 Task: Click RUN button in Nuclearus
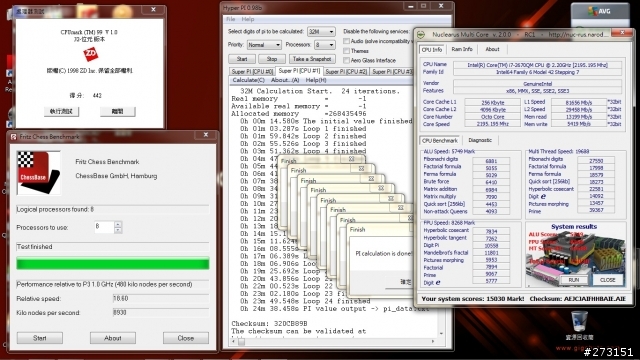(x=574, y=280)
